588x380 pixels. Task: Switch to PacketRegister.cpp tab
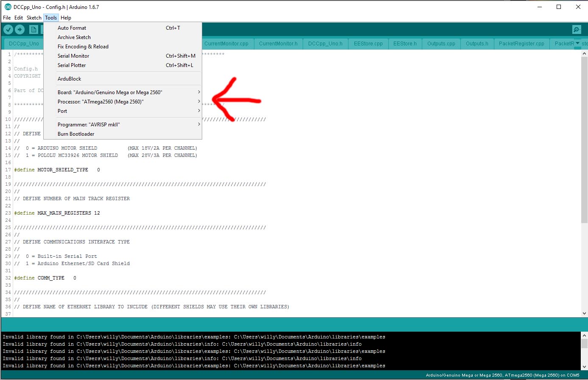pyautogui.click(x=521, y=43)
